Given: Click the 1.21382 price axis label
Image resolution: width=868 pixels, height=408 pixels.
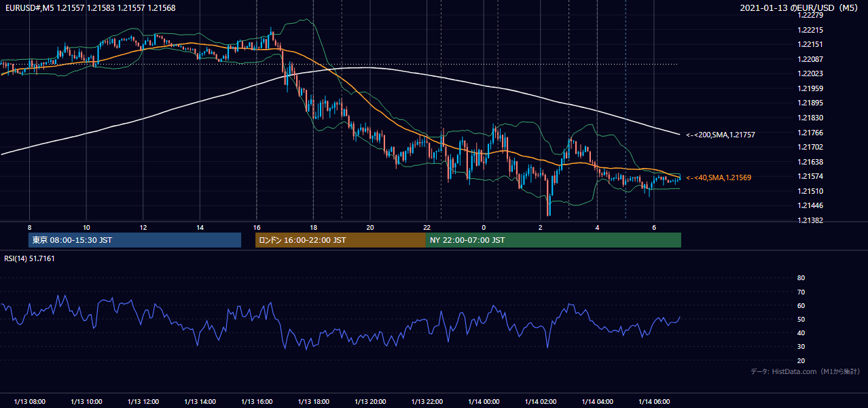Looking at the screenshot, I should tap(811, 220).
